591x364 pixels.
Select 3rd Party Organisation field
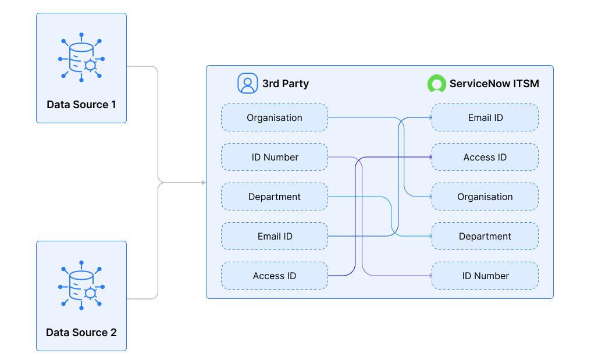click(275, 117)
